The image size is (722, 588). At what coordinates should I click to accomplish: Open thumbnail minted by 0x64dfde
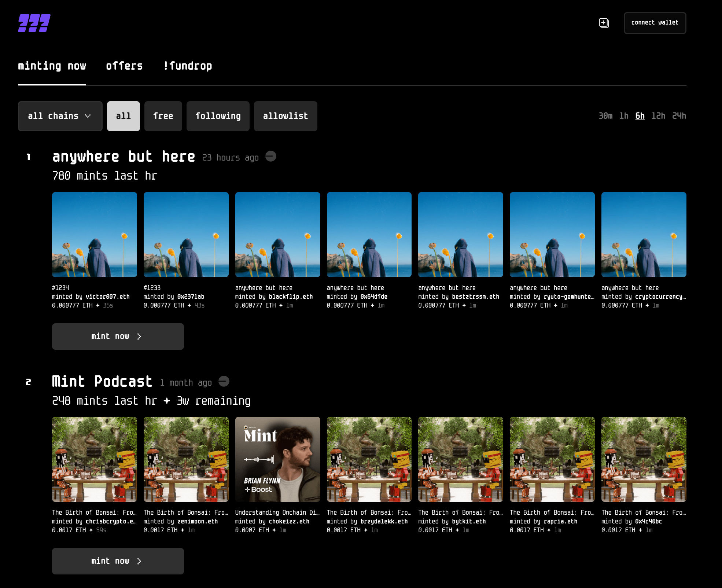pyautogui.click(x=369, y=235)
